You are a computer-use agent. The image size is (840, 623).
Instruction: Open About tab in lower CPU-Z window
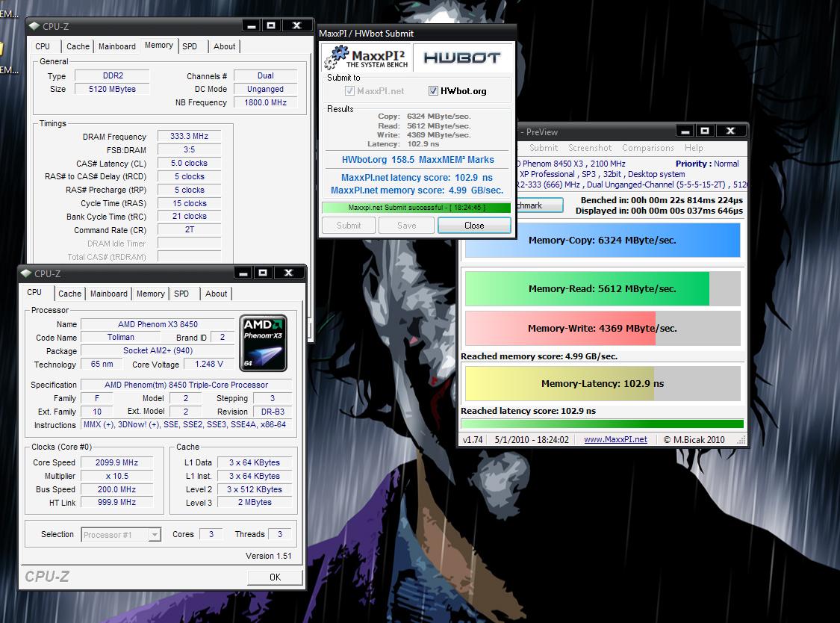216,294
